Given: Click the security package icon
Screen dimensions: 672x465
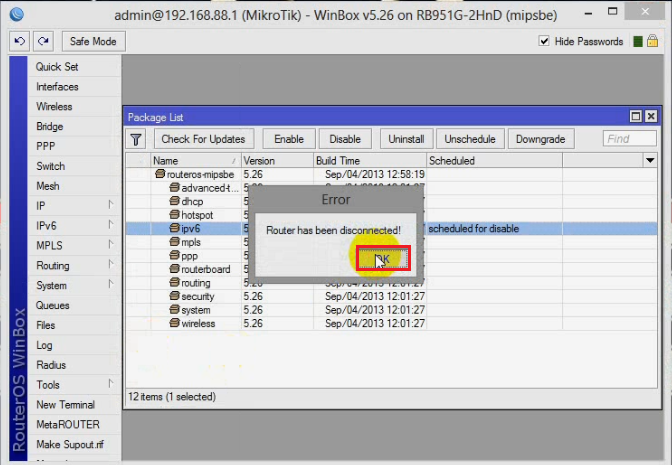Looking at the screenshot, I should 174,296.
